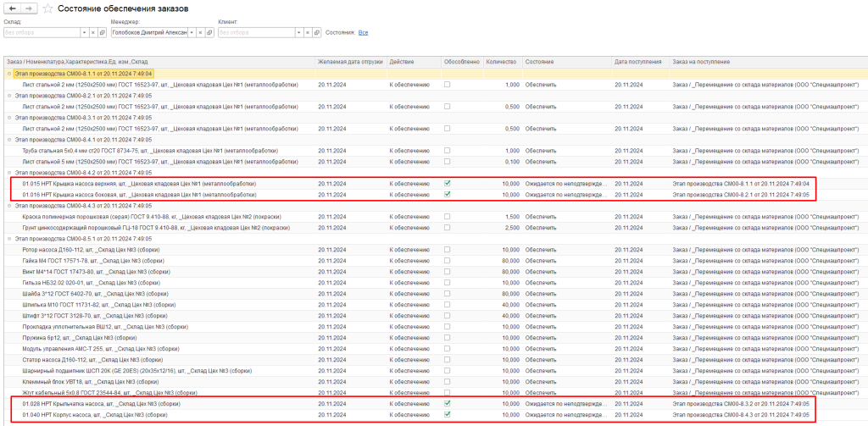Toggle Обособленно for Гайка М4 ГОСТ 17571-78
Viewport: 868px width, 426px height.
[x=448, y=261]
